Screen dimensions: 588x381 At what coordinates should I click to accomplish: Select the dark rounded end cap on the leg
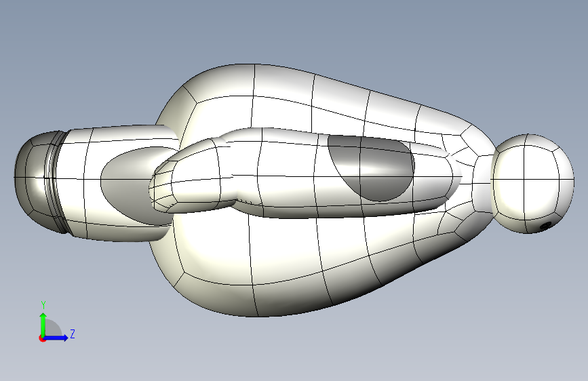(x=37, y=181)
